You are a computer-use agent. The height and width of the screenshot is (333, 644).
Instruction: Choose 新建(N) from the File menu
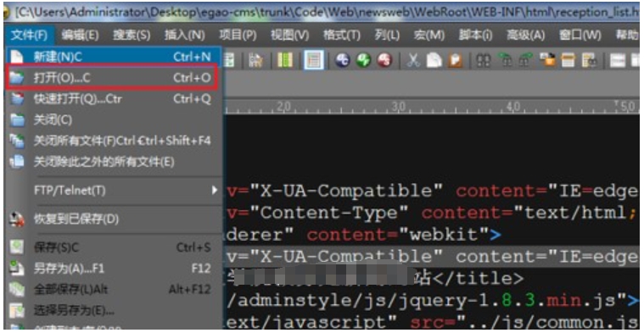[115, 57]
